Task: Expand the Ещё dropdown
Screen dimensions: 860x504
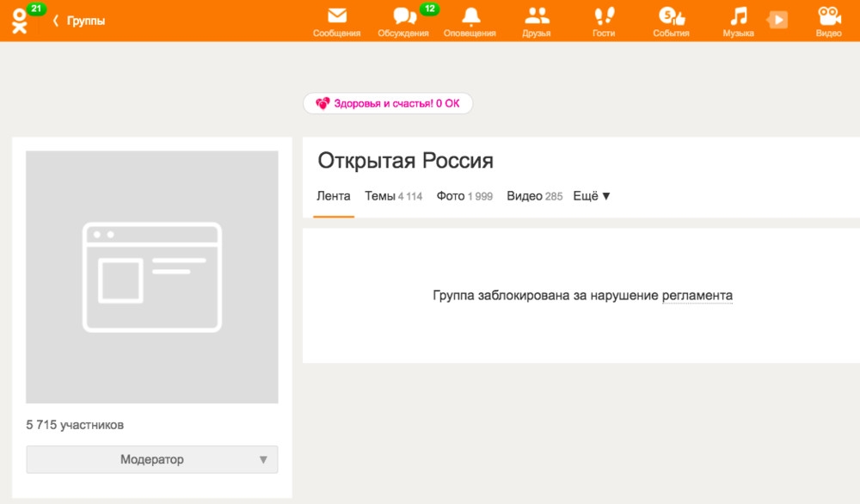Action: [591, 195]
